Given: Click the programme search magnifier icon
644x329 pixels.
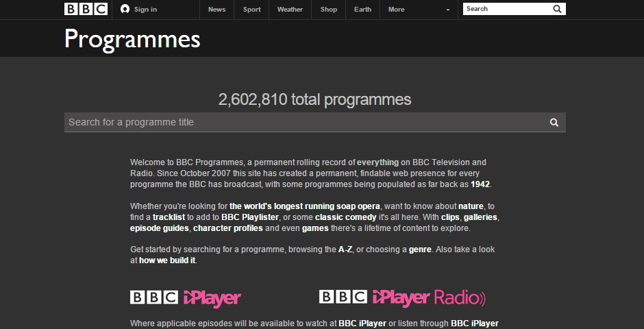Looking at the screenshot, I should 554,123.
